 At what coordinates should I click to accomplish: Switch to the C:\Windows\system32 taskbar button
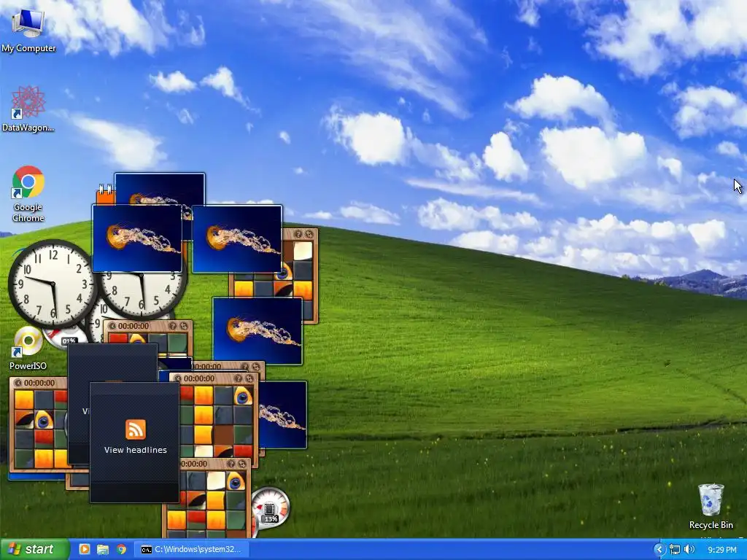click(x=192, y=549)
